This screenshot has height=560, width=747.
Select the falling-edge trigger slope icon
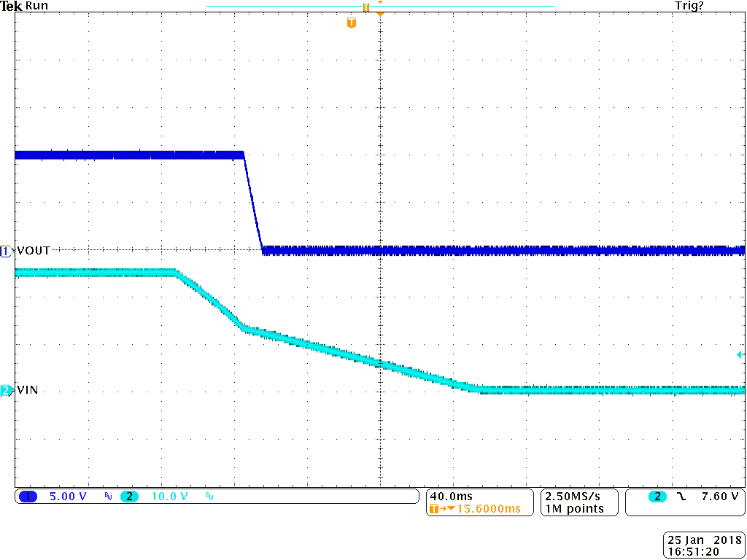(x=681, y=497)
